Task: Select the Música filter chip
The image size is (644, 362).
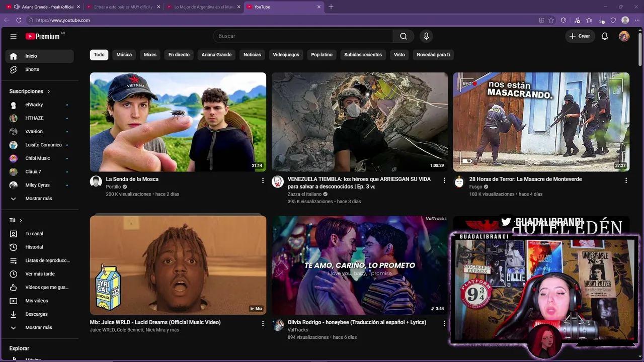Action: tap(124, 55)
